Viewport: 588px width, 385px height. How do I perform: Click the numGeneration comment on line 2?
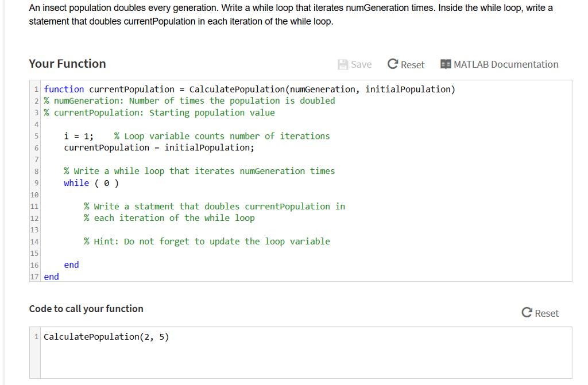[x=189, y=100]
